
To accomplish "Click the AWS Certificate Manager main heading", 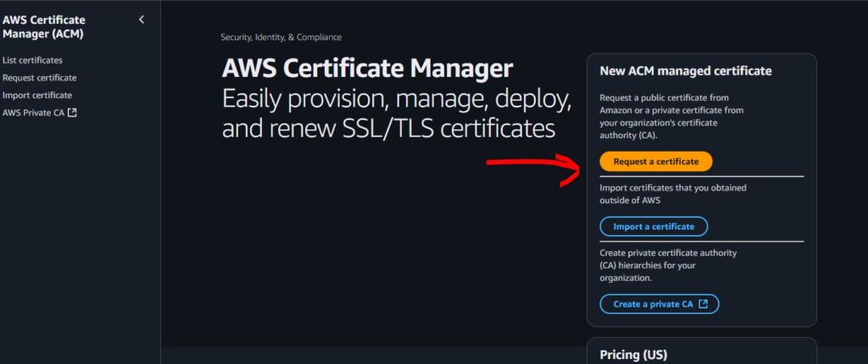I will (368, 69).
